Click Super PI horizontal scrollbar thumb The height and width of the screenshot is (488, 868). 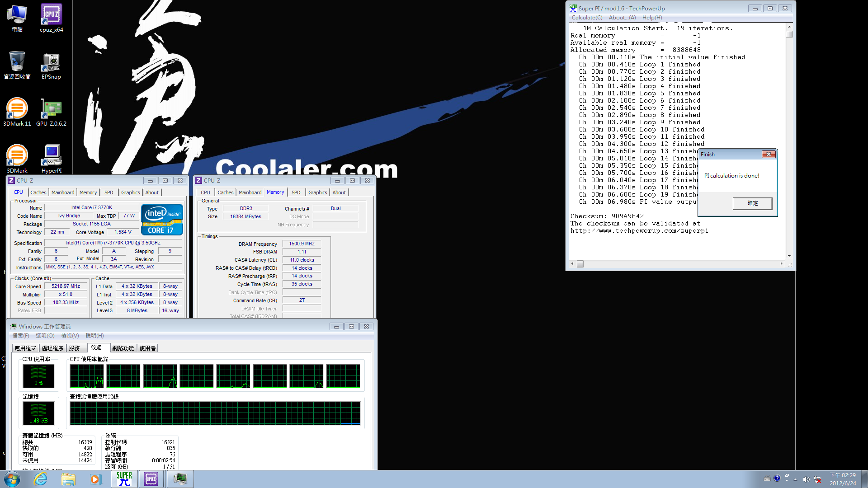pos(580,264)
